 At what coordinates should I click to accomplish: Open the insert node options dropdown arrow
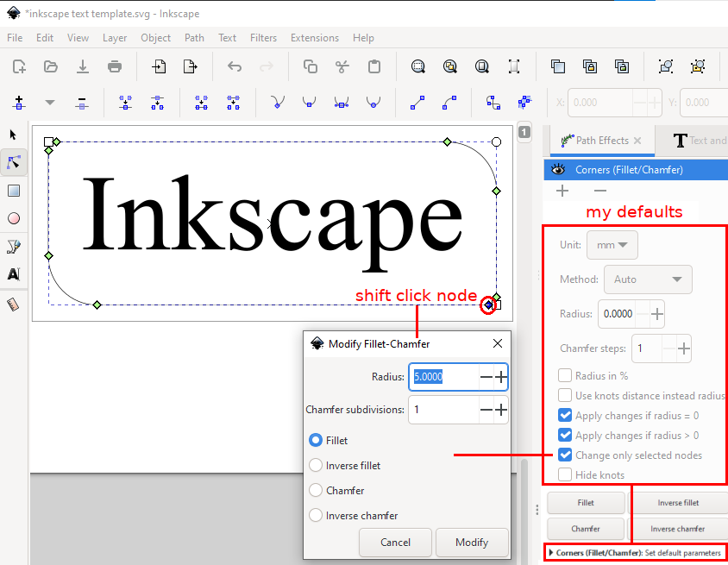click(x=50, y=103)
